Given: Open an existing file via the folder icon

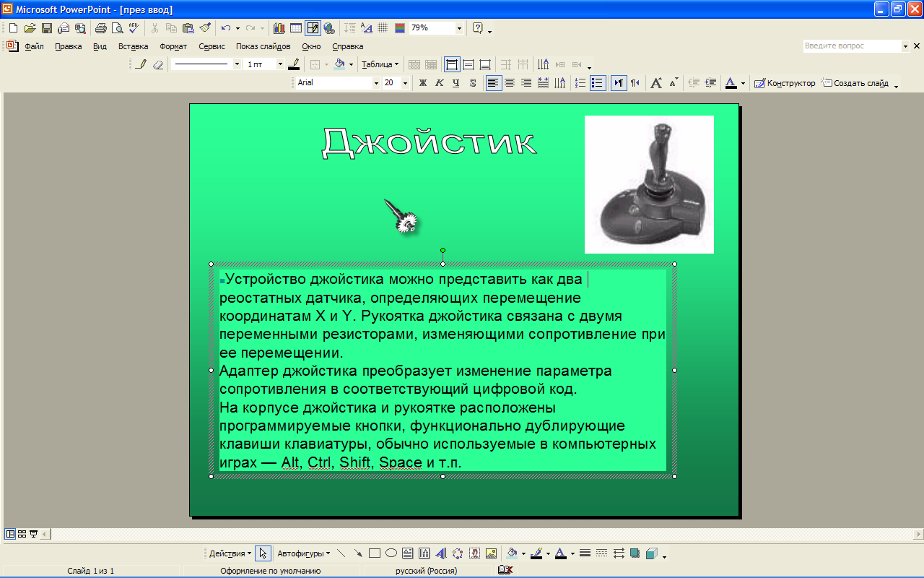Looking at the screenshot, I should point(30,28).
